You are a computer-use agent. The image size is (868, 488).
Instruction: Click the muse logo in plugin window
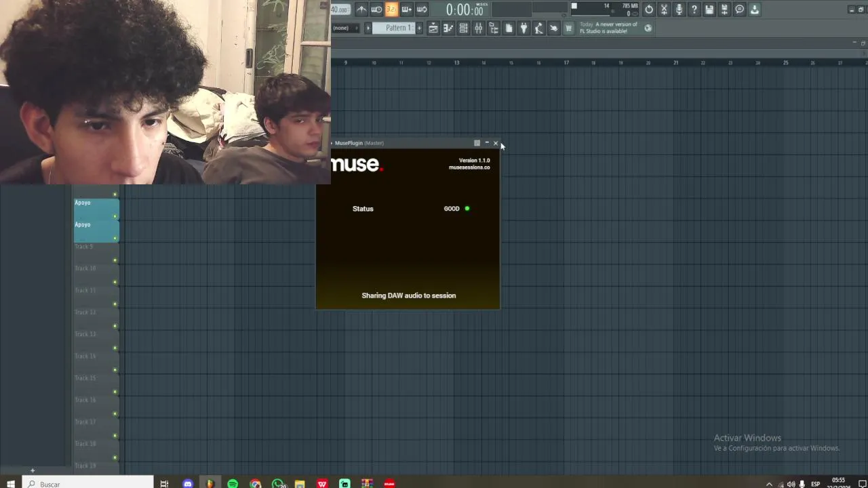357,164
